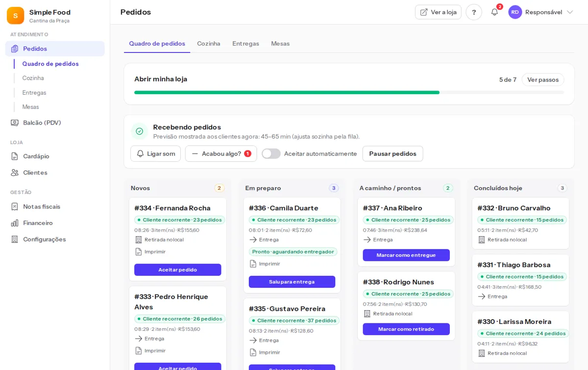Turn on sound with Ligar som
Image resolution: width=588 pixels, height=370 pixels.
pyautogui.click(x=155, y=153)
